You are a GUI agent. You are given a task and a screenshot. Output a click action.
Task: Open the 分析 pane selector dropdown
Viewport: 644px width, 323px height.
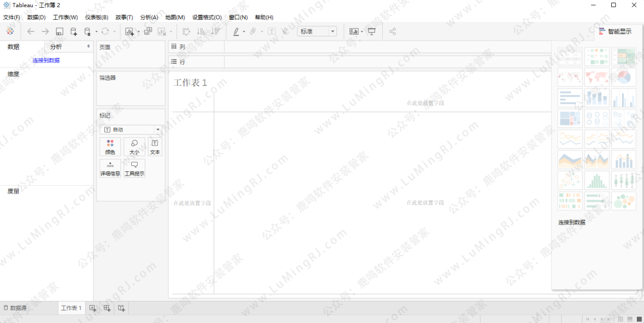(x=69, y=47)
